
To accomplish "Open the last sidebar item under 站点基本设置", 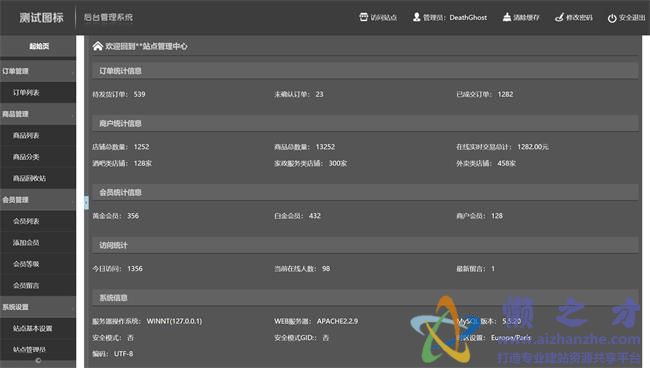I will 38,350.
